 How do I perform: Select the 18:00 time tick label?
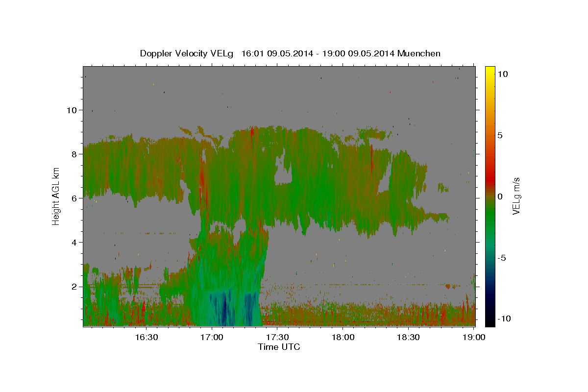click(x=343, y=337)
